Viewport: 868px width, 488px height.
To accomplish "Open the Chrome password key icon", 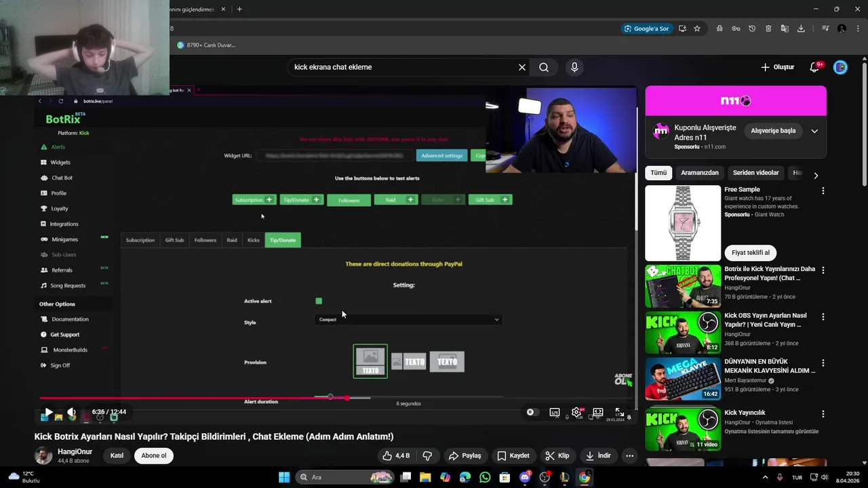I will 736,28.
